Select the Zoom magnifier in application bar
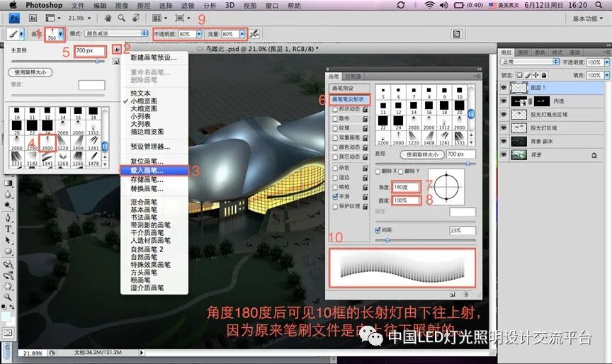The image size is (612, 364). tap(122, 18)
